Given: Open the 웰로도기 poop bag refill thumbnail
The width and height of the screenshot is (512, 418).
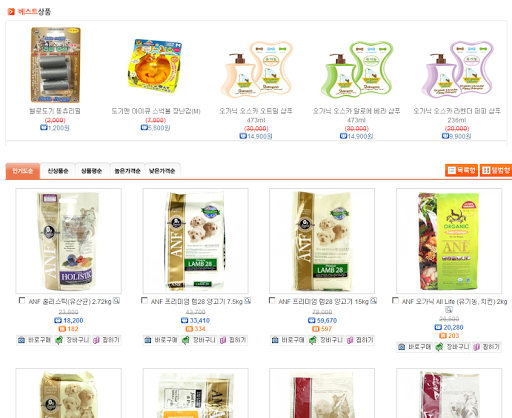Looking at the screenshot, I should [x=56, y=65].
